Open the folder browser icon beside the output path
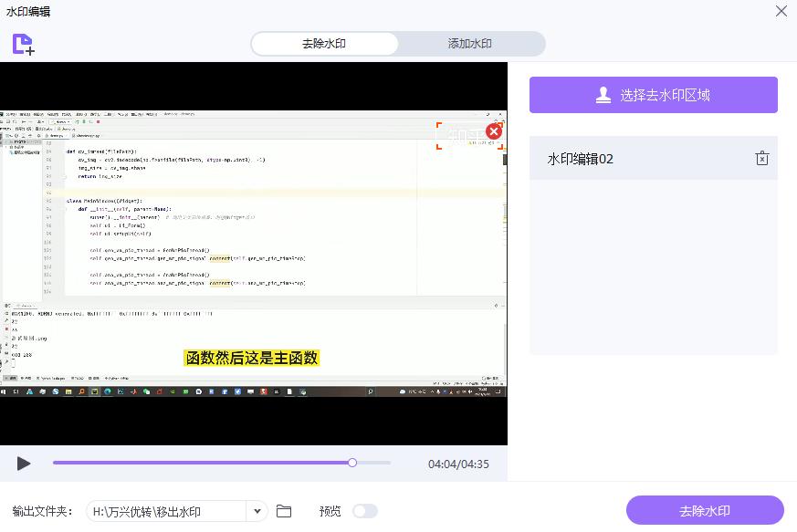The width and height of the screenshot is (797, 532). click(x=284, y=512)
